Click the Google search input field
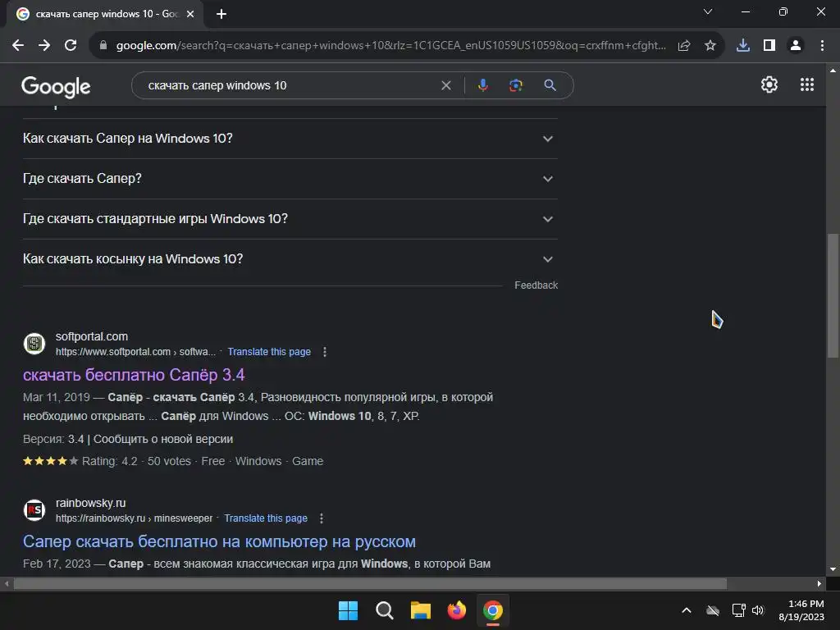Screen dimensions: 840x630 tap(290, 85)
